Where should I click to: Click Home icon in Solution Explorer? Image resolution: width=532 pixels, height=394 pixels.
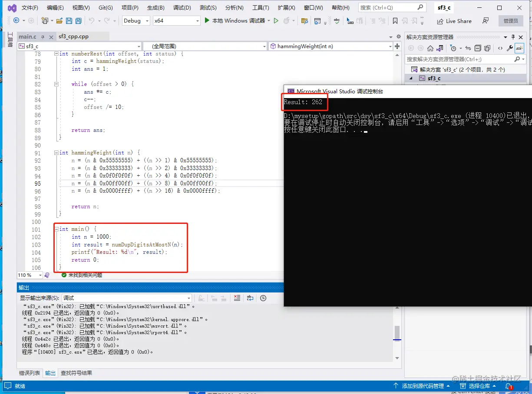pyautogui.click(x=430, y=48)
